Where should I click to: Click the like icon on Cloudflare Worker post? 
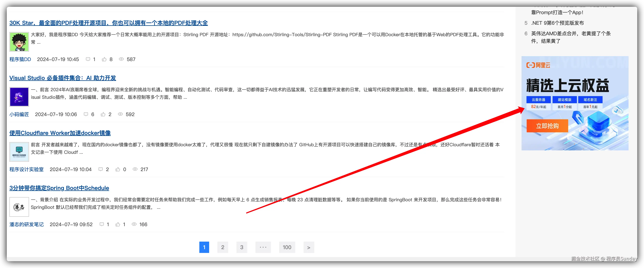pos(118,169)
